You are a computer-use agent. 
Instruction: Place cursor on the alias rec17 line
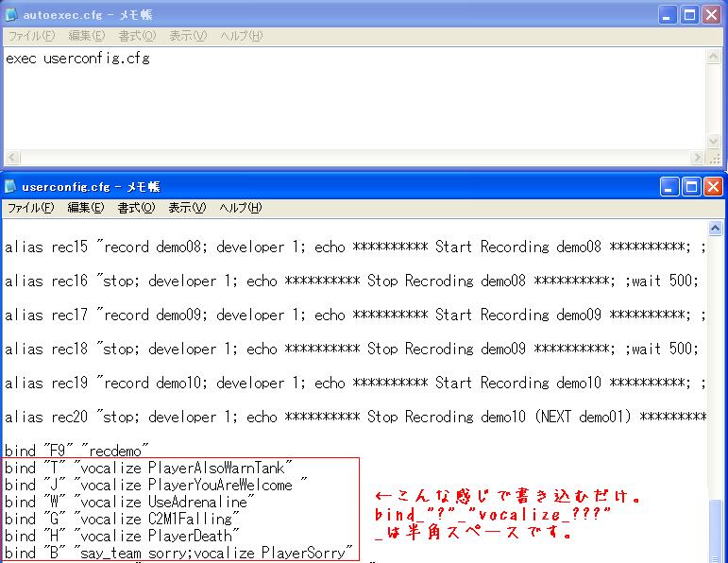(355, 315)
